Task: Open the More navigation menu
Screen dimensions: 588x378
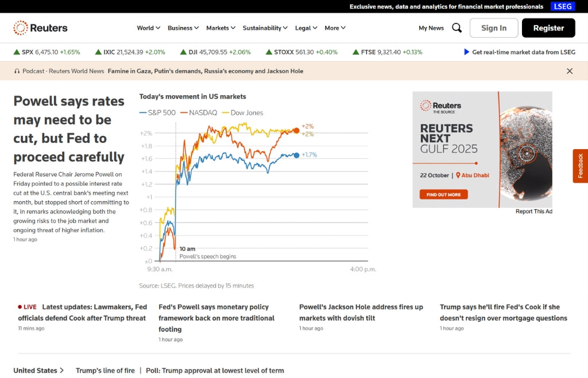Action: [335, 28]
